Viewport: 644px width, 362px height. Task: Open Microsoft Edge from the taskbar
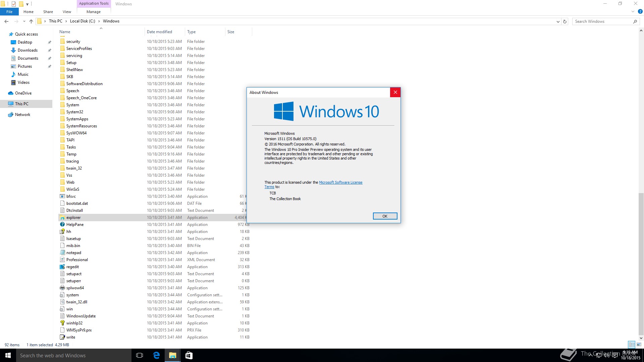pos(156,355)
